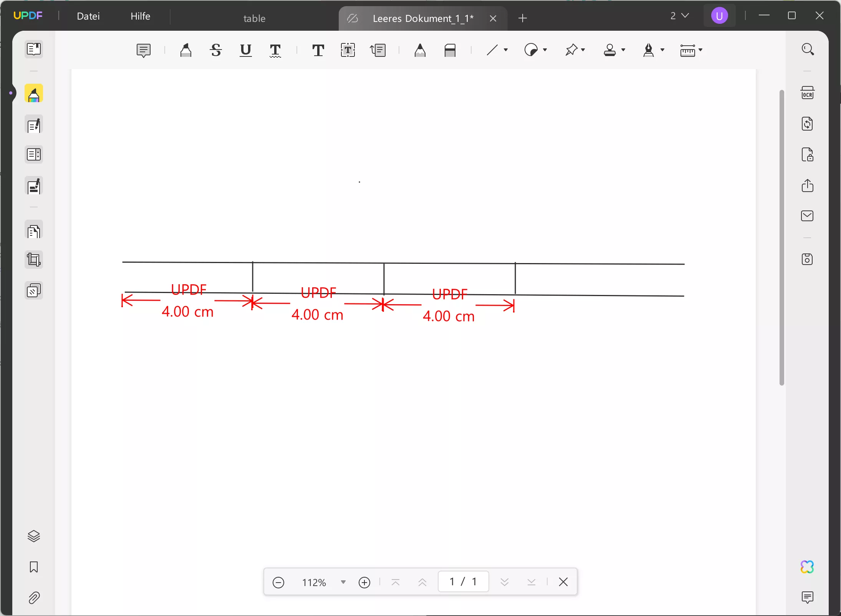Select the Comment highlighter mode icon
The width and height of the screenshot is (841, 616).
click(x=34, y=94)
